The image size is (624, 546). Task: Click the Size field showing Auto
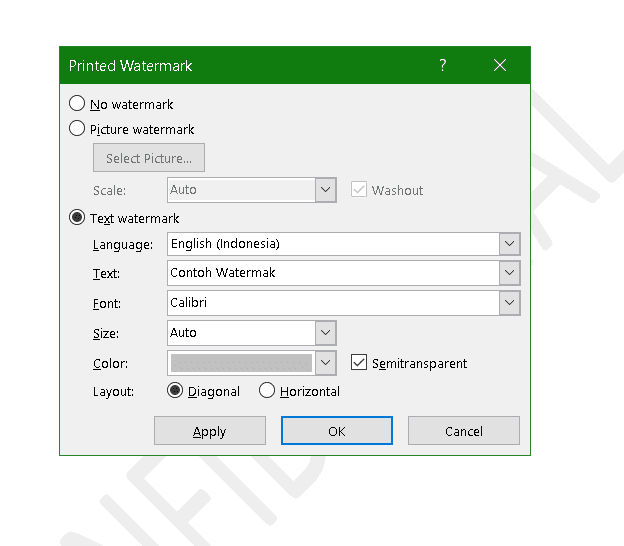coord(240,333)
